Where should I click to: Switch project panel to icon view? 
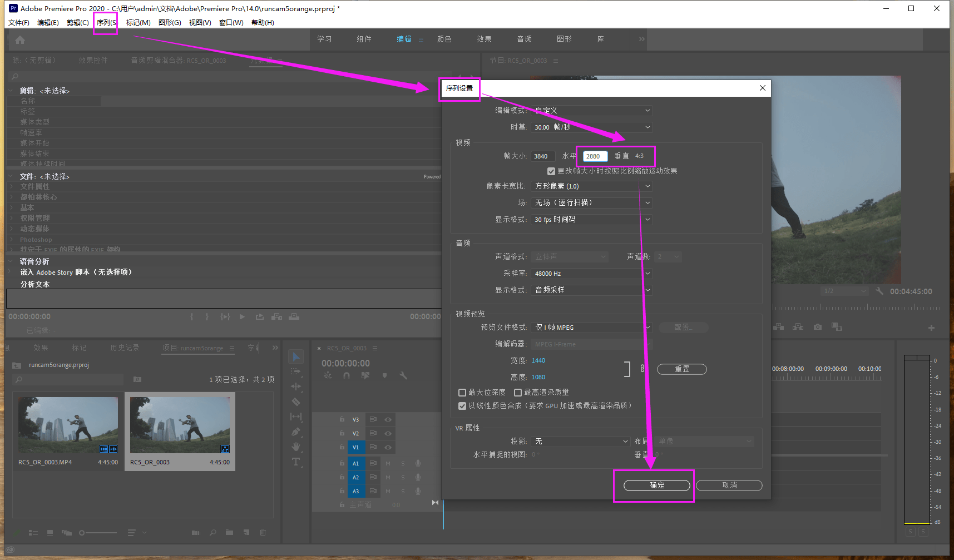pos(50,533)
